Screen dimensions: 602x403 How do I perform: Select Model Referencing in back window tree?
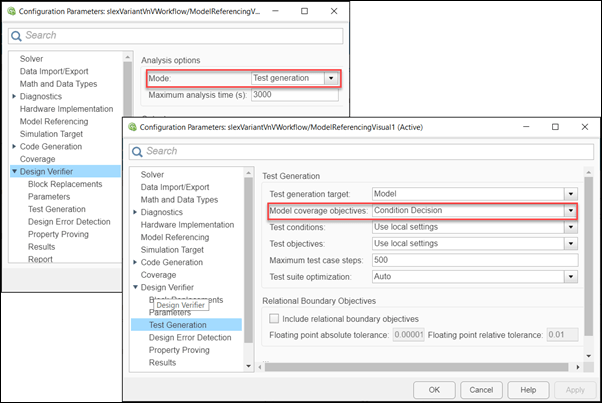54,121
